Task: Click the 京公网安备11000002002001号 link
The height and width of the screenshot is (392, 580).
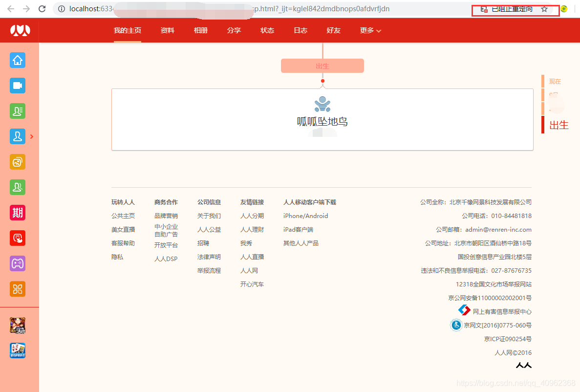Action: tap(490, 298)
